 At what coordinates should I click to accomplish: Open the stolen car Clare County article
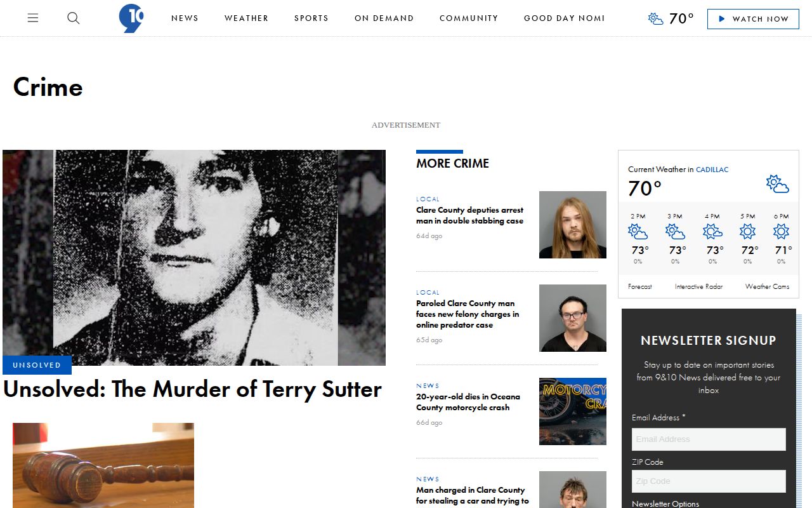click(x=473, y=496)
